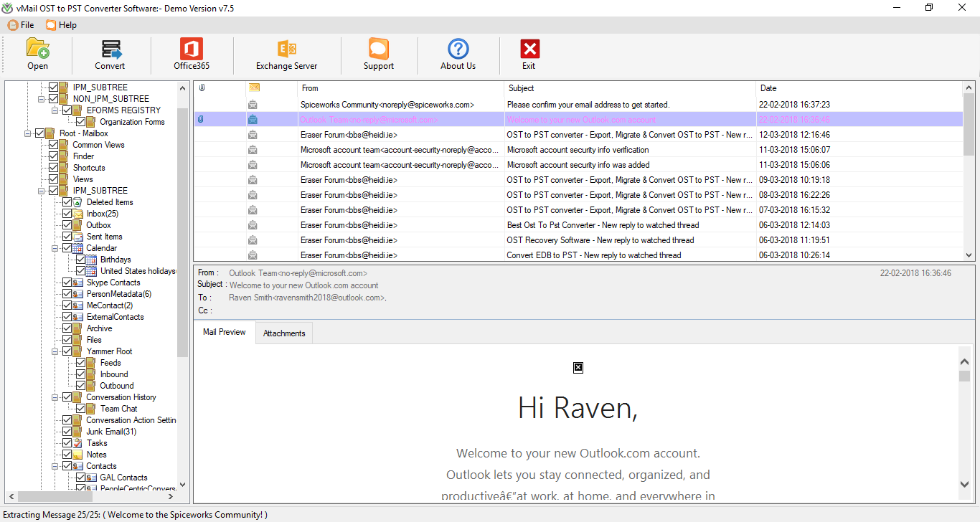The width and height of the screenshot is (980, 522).
Task: Uncheck the Organization Forms checkbox
Action: point(81,122)
